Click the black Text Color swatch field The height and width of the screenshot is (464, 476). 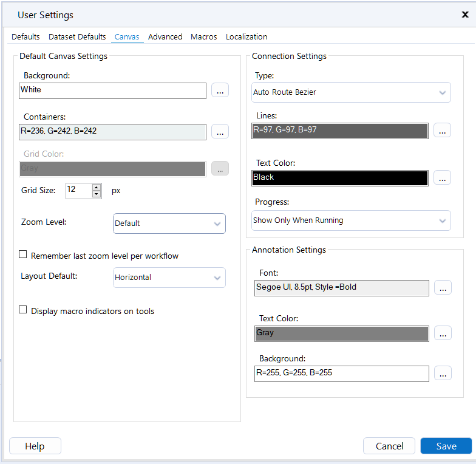(x=340, y=177)
